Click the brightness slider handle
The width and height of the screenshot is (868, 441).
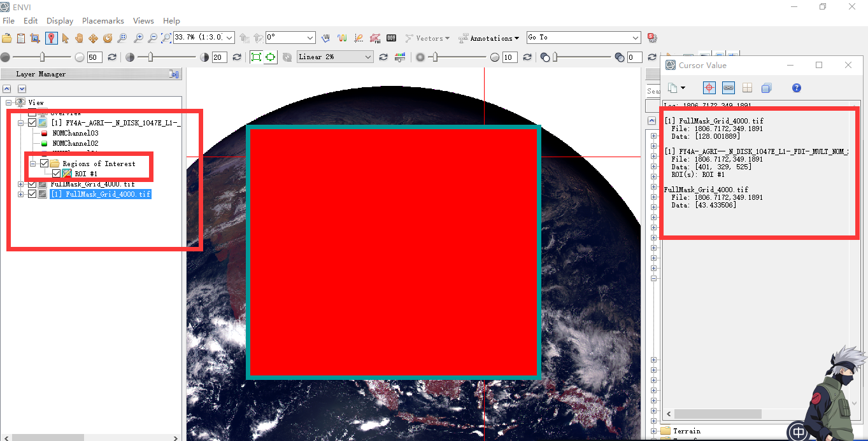tap(43, 57)
